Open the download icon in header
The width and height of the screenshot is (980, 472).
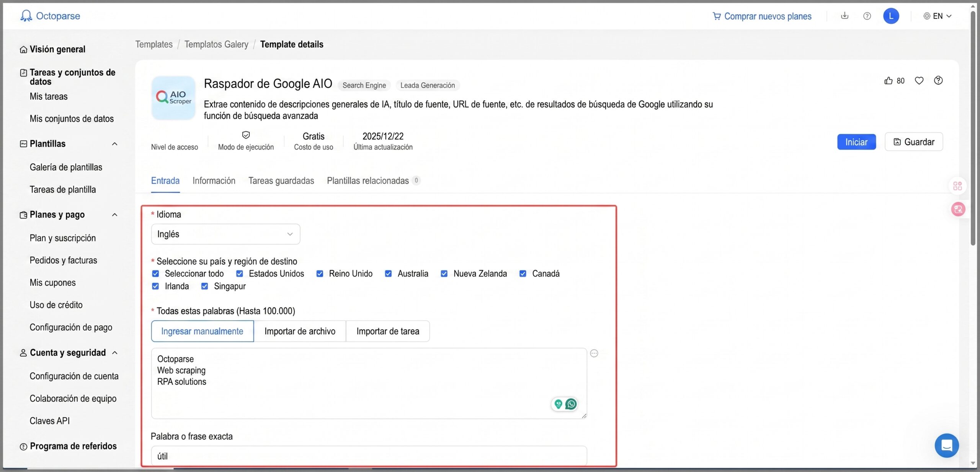pos(844,16)
